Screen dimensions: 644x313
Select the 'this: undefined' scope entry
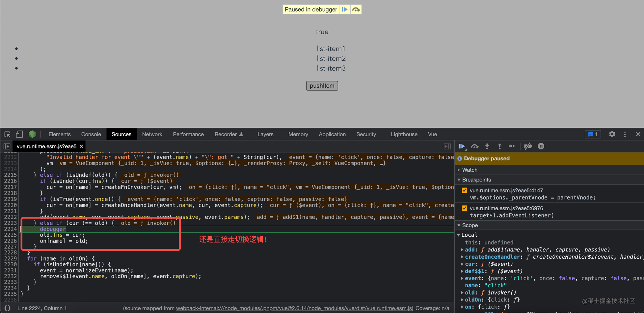(489, 243)
